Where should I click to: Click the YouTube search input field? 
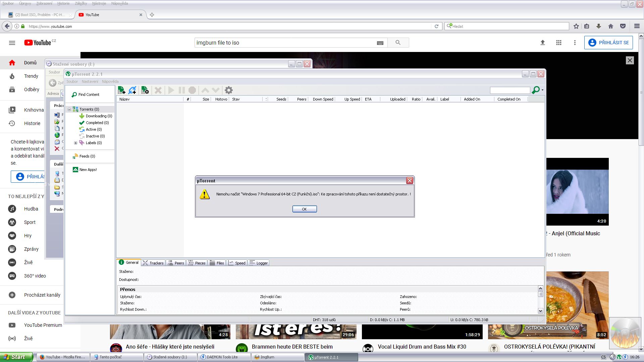click(285, 43)
